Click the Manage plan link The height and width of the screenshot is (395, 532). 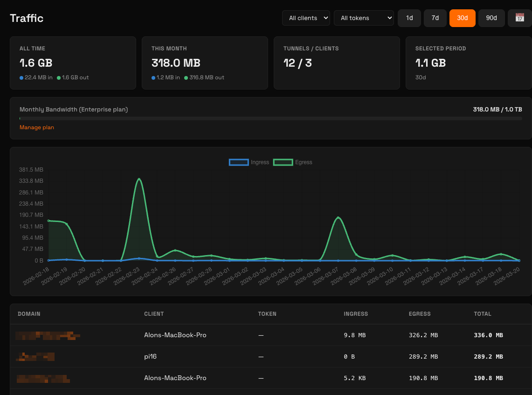36,127
